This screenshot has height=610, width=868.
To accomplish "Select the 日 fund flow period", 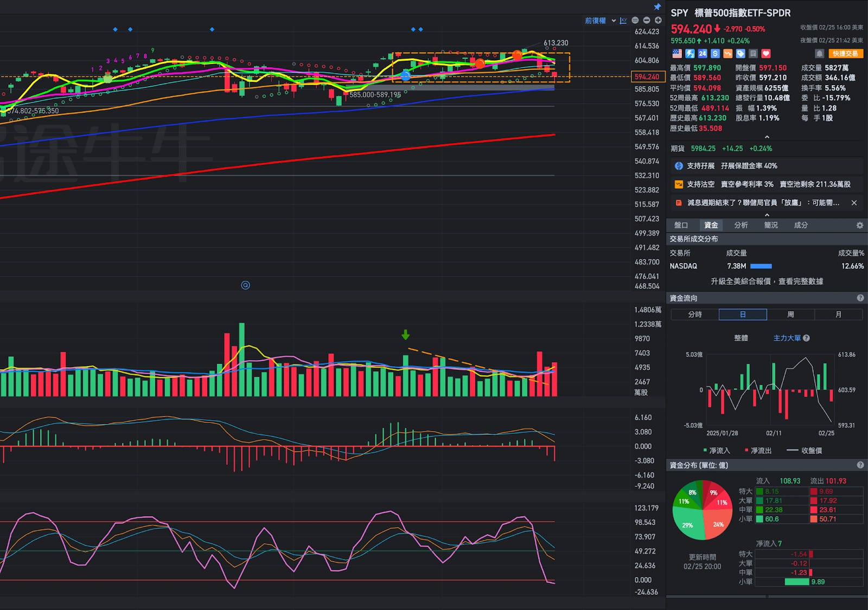I will click(743, 314).
